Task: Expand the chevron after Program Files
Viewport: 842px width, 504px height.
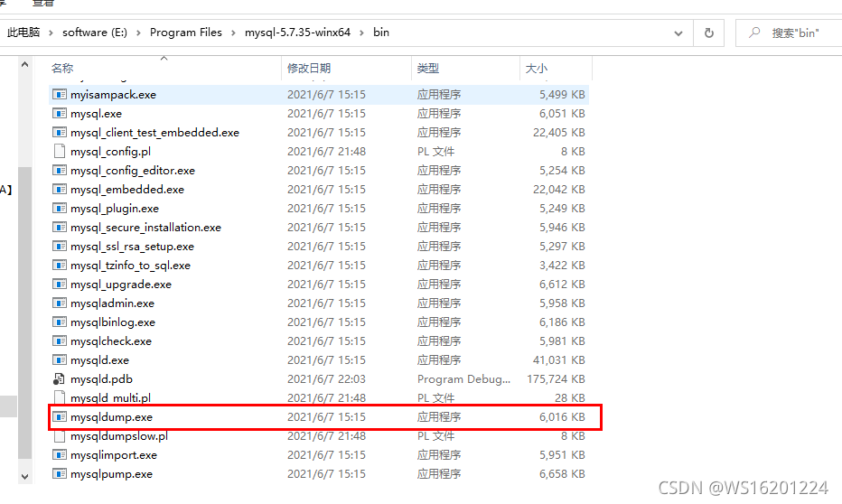Action: tap(233, 33)
